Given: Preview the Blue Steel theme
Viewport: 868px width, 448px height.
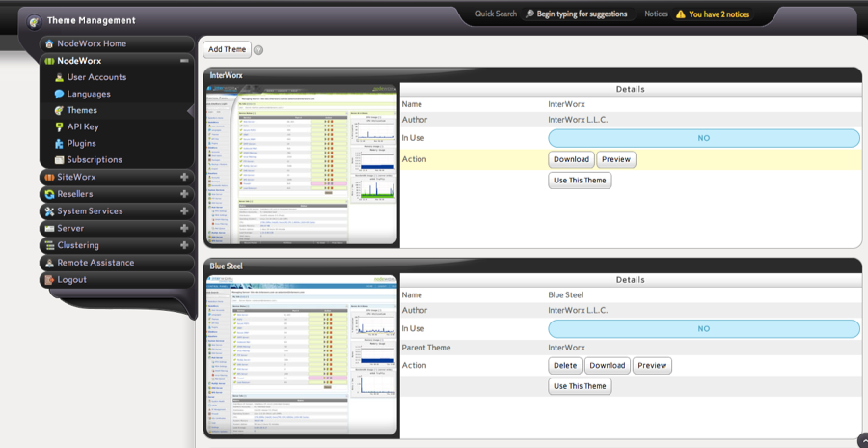Looking at the screenshot, I should coord(652,366).
